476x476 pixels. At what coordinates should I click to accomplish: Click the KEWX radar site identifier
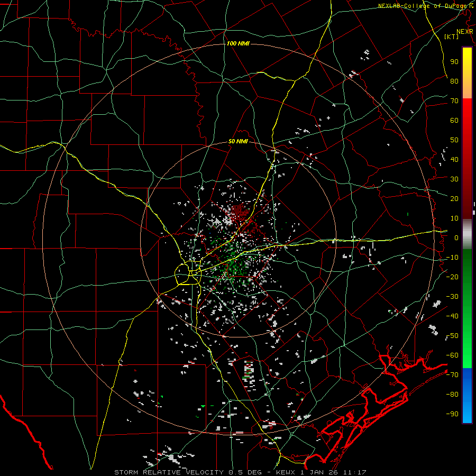[x=286, y=472]
